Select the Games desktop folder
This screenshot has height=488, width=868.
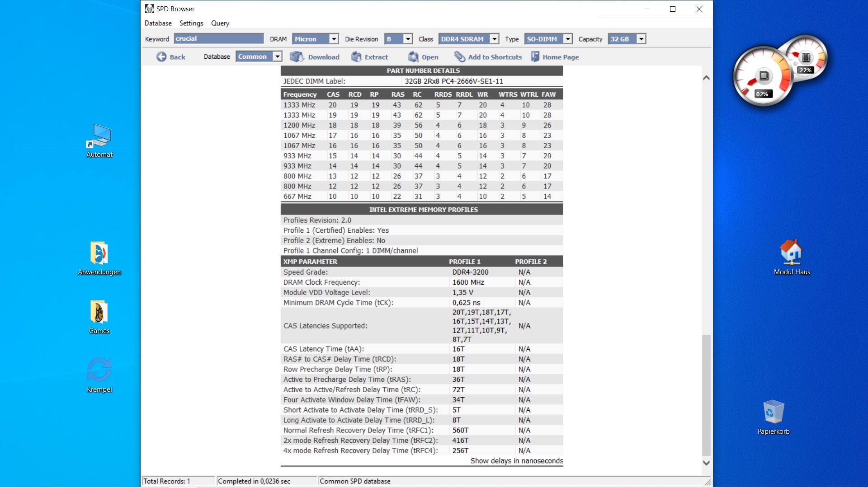pos(99,313)
